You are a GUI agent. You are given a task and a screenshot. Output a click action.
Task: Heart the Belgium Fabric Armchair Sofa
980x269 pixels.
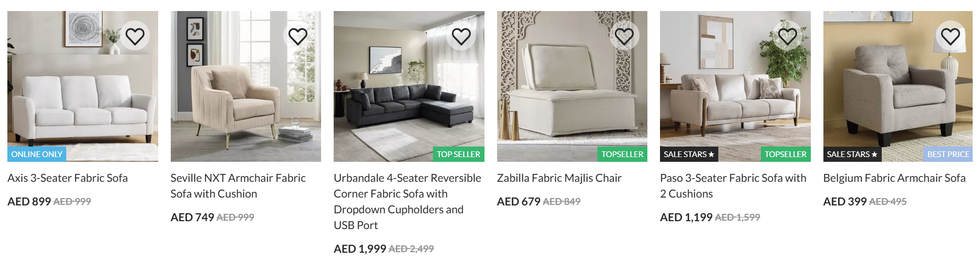click(951, 36)
